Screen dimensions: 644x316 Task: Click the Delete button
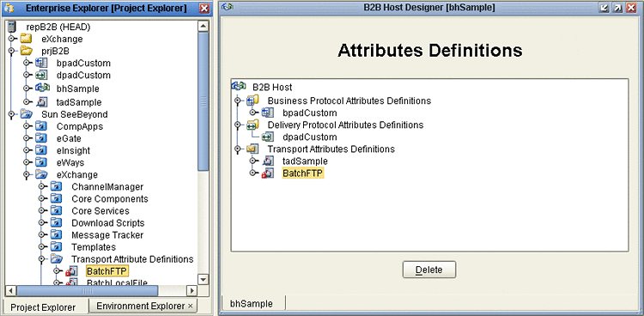pyautogui.click(x=428, y=270)
